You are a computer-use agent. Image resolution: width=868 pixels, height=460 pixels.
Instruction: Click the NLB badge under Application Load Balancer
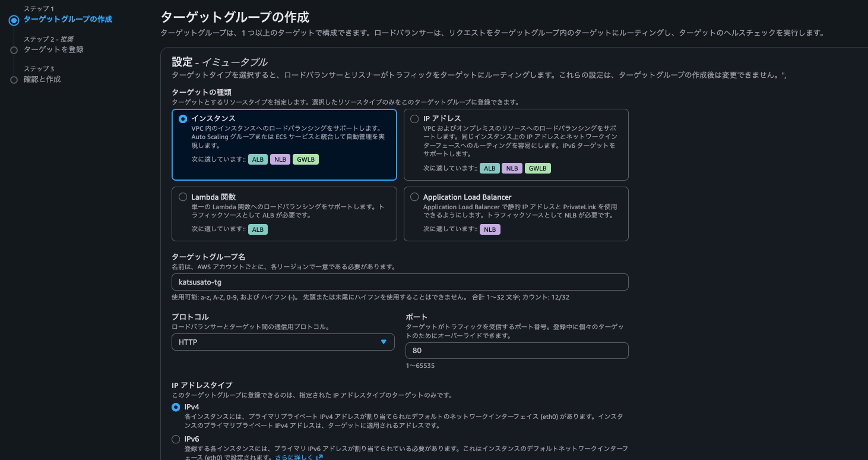(490, 229)
